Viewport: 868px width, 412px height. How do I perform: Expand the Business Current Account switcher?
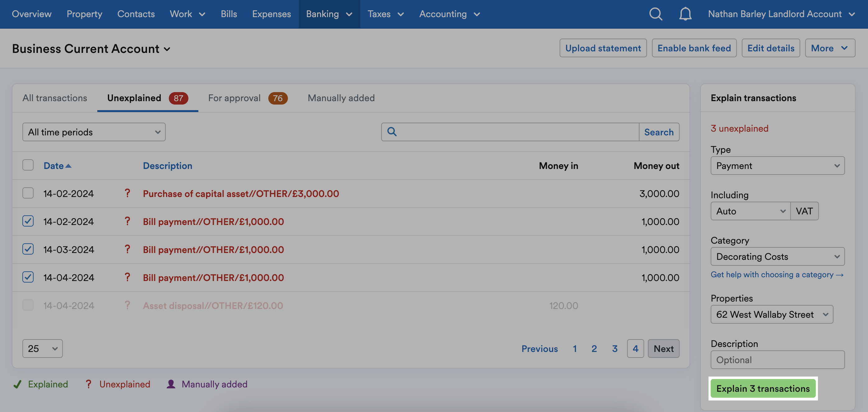[91, 49]
